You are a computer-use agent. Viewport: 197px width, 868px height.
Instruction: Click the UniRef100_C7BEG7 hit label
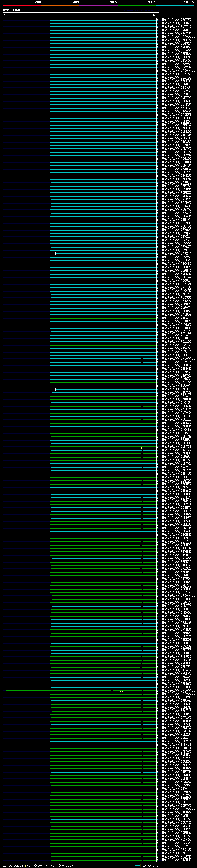pyautogui.click(x=177, y=125)
